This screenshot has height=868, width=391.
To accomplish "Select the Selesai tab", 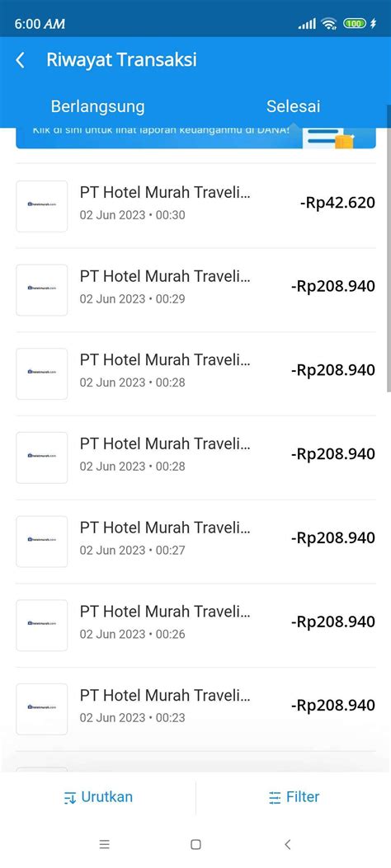I will click(293, 106).
